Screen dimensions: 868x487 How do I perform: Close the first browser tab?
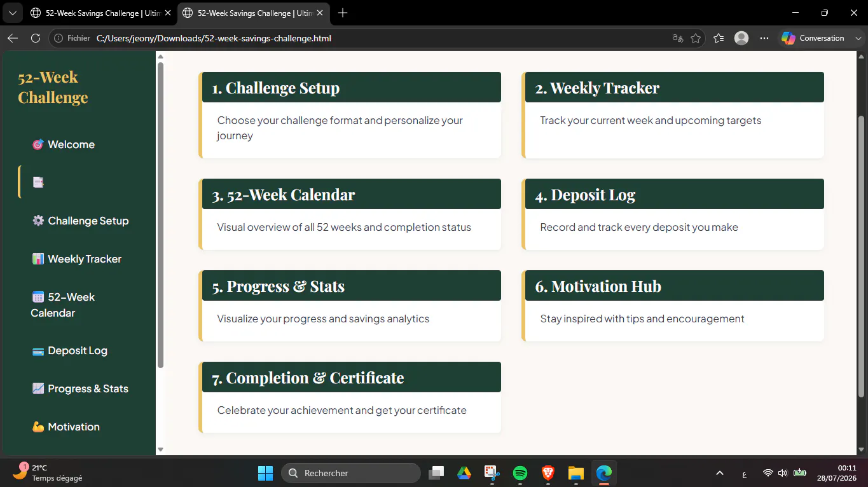[168, 13]
